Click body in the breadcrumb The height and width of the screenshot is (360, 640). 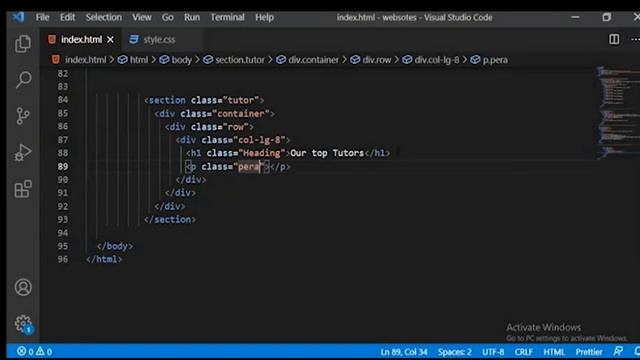click(x=182, y=60)
